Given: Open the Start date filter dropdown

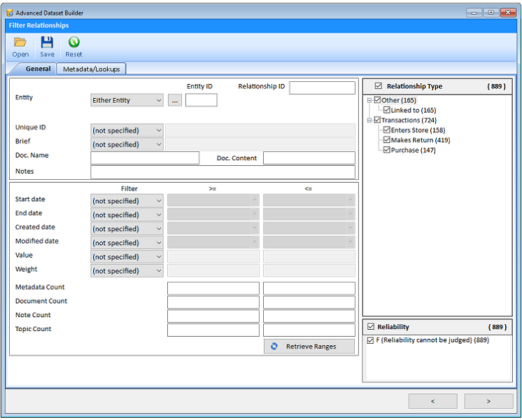Looking at the screenshot, I should click(127, 201).
